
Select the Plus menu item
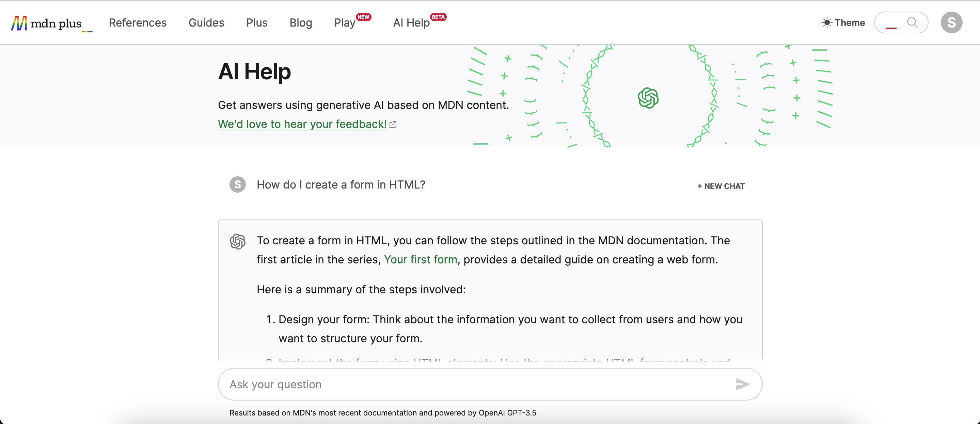(257, 23)
